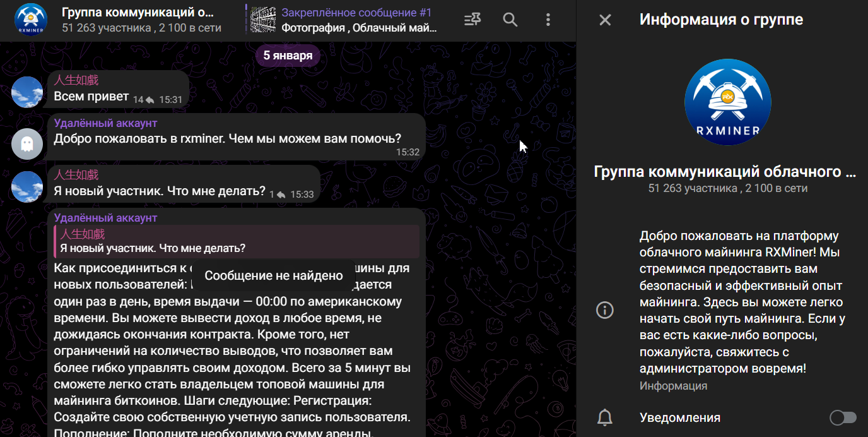Open the pinned message photo thumbnail

263,20
